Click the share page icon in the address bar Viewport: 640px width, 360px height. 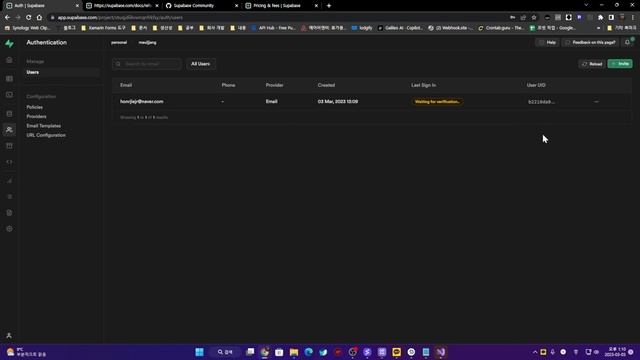click(x=523, y=18)
